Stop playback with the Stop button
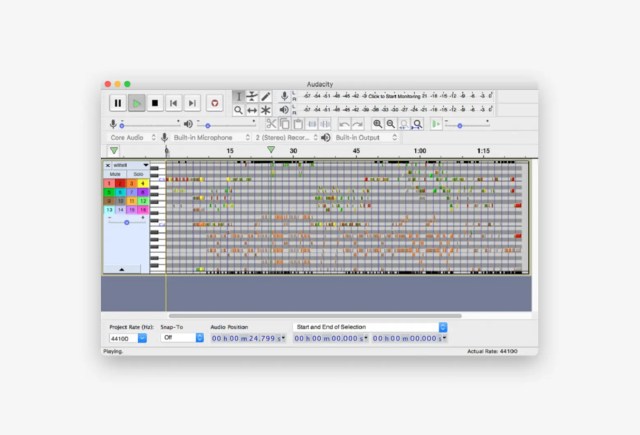The width and height of the screenshot is (640, 435). 155,103
